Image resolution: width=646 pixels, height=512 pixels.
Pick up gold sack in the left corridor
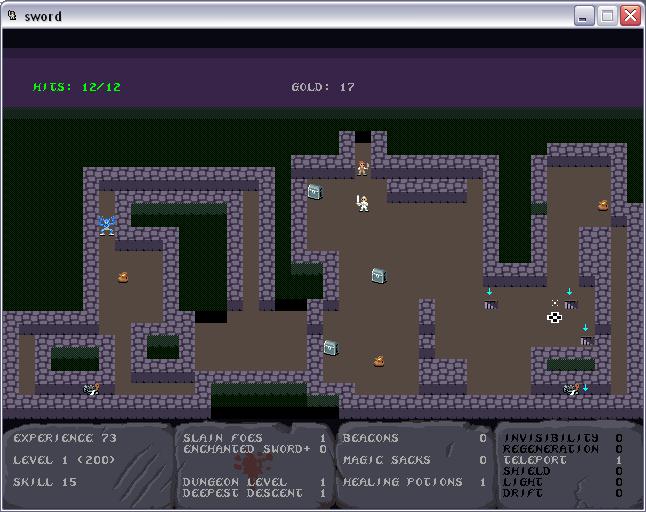pyautogui.click(x=123, y=277)
